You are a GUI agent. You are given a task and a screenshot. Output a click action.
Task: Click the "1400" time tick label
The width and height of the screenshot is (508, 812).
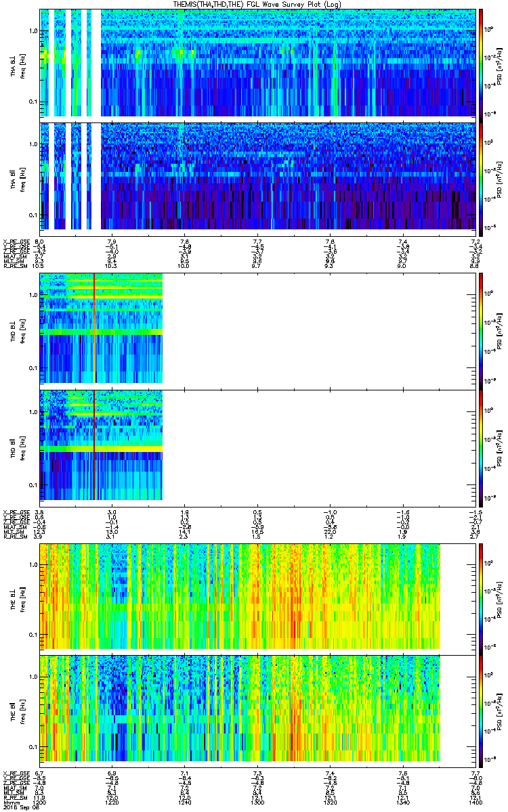pos(475,802)
